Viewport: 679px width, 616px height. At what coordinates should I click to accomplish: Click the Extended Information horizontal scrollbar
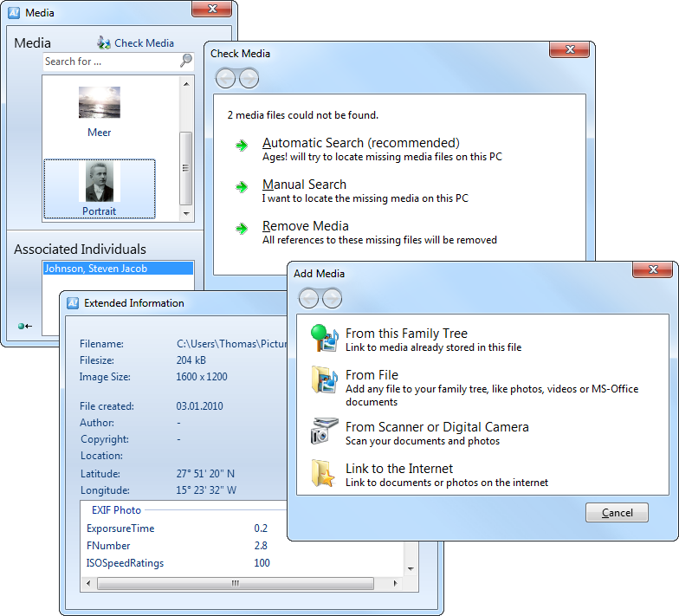coord(234,584)
